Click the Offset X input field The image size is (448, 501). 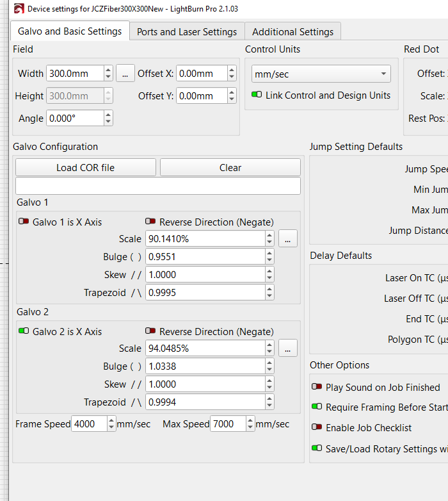tap(202, 74)
